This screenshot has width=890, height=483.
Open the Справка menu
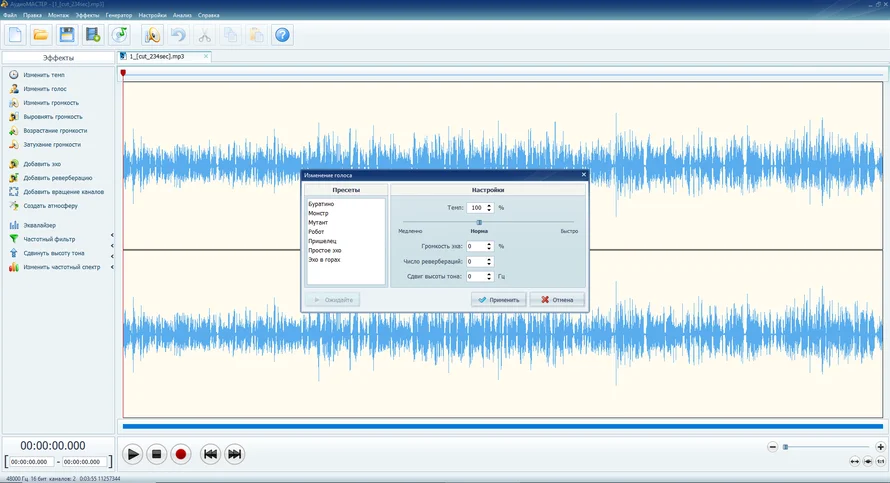209,15
